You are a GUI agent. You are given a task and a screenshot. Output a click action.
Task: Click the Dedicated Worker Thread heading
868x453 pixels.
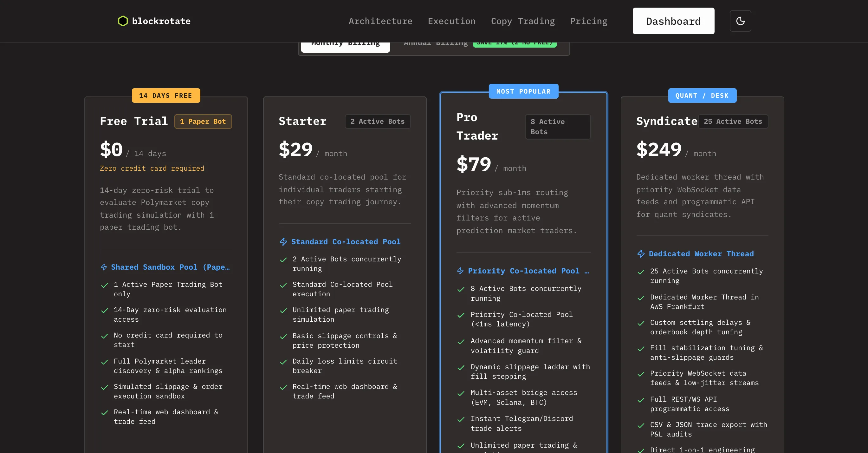tap(701, 254)
